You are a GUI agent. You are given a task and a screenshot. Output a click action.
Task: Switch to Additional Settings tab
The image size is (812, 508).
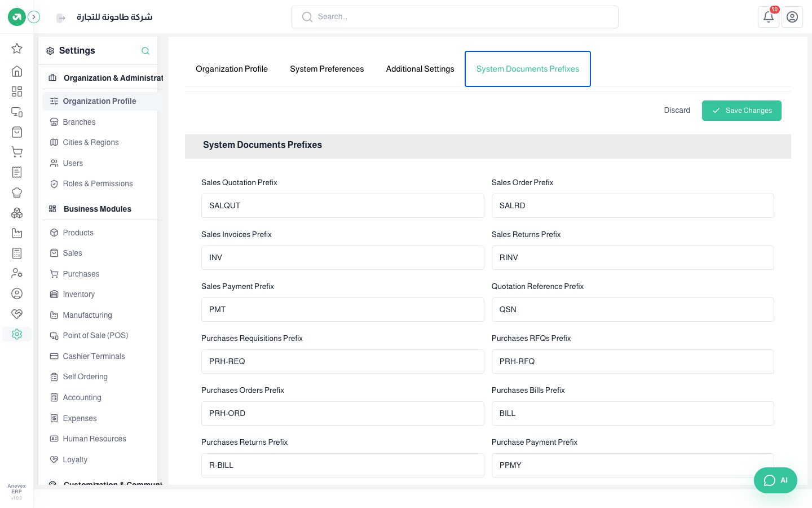coord(420,69)
